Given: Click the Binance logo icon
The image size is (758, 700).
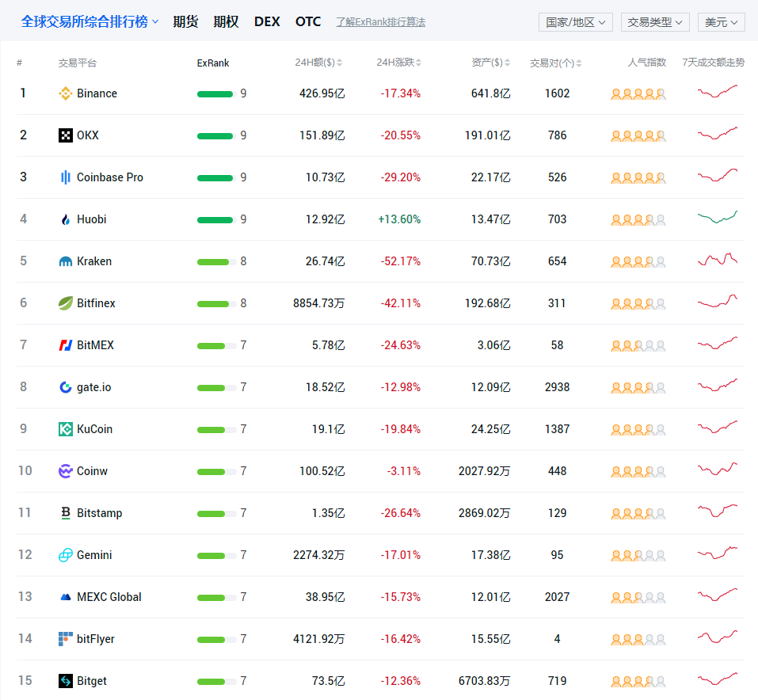Looking at the screenshot, I should [65, 93].
